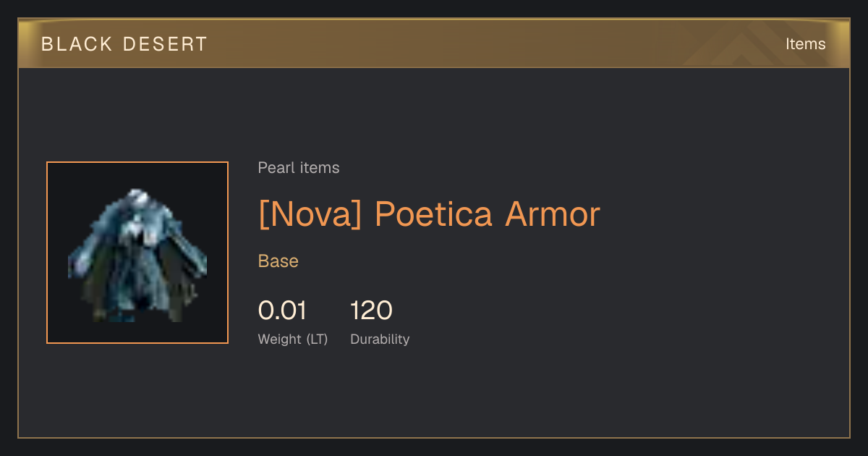This screenshot has width=868, height=456.
Task: Click the (LT) unit text
Action: point(317,339)
